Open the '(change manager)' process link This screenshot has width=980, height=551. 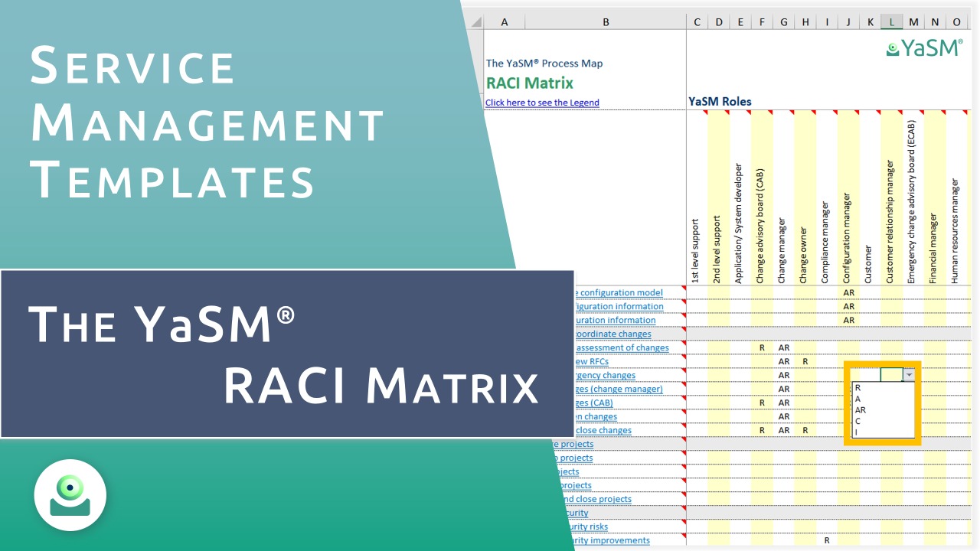pos(618,389)
